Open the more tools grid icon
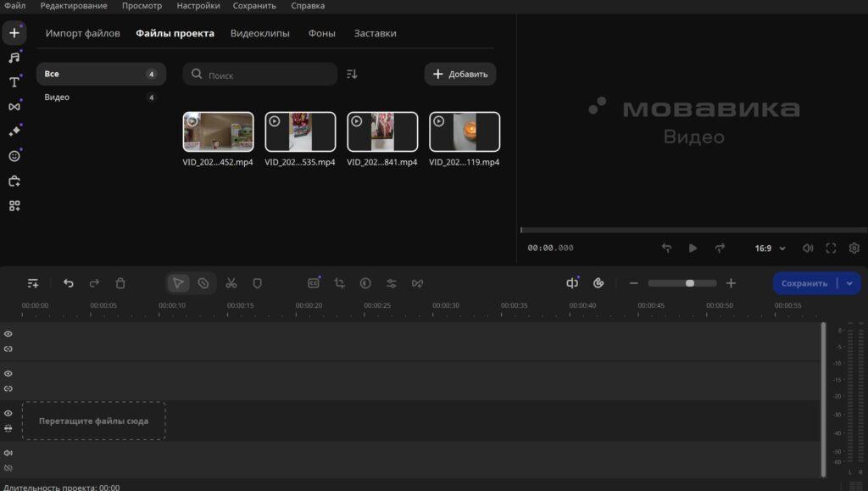The height and width of the screenshot is (491, 868). tap(14, 206)
